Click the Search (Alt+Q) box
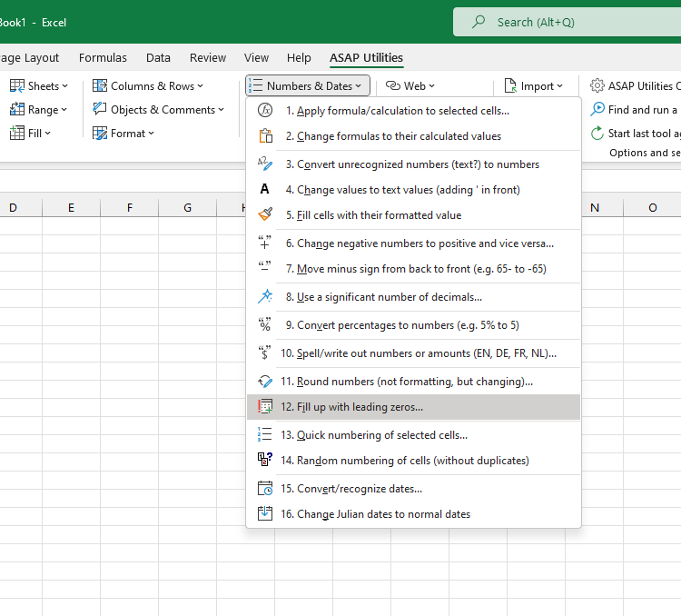 click(567, 22)
